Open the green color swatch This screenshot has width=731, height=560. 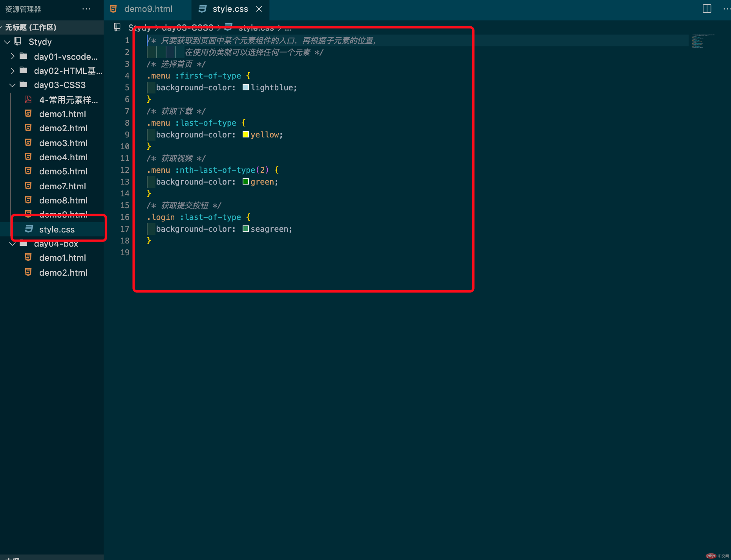(246, 181)
